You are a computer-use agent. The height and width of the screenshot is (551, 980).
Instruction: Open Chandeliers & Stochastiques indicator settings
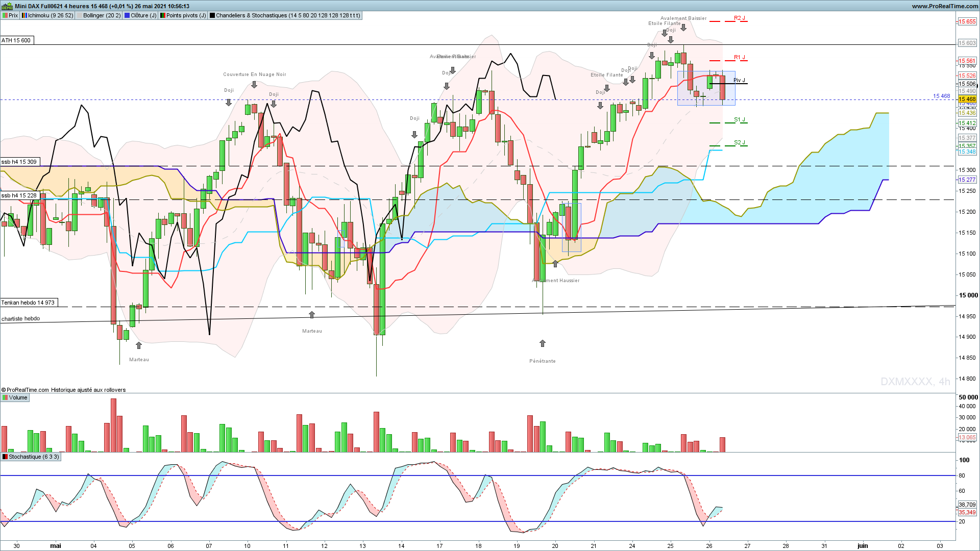(x=288, y=15)
